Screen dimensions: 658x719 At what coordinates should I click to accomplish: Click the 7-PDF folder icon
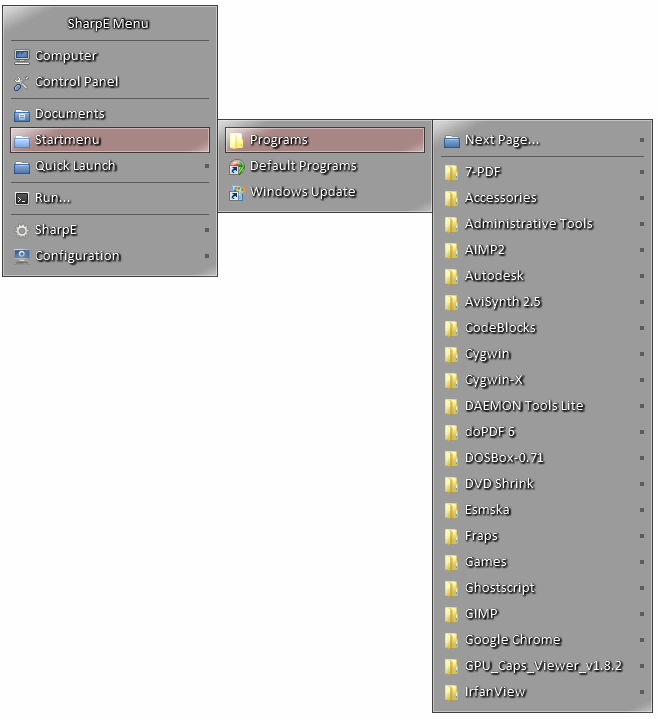pyautogui.click(x=451, y=172)
